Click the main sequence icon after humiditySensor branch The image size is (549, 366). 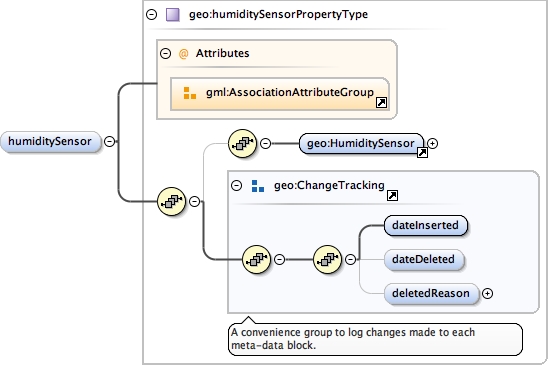[x=172, y=201]
